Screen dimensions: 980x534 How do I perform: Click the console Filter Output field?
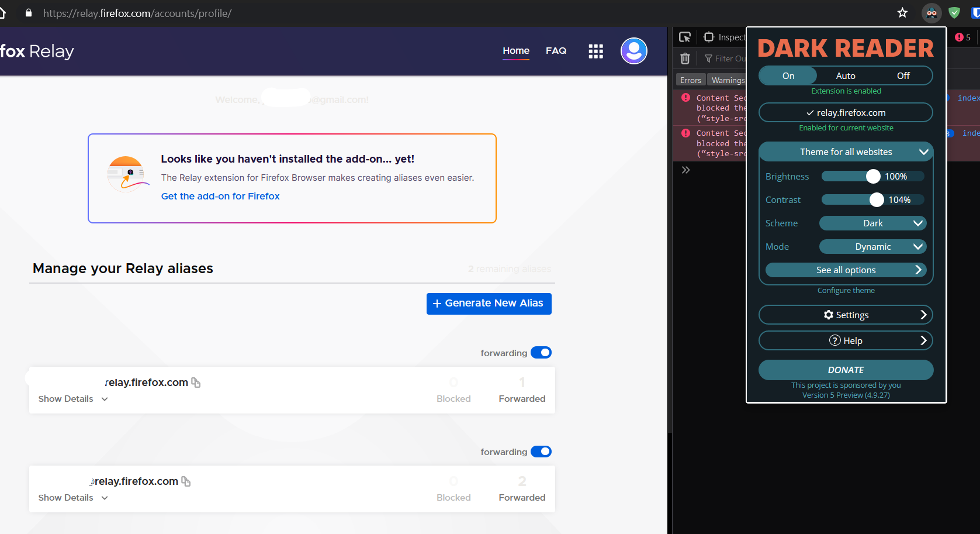click(x=725, y=58)
